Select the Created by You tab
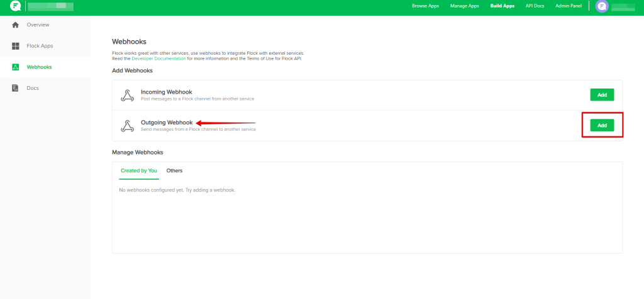Image resolution: width=644 pixels, height=299 pixels. (x=138, y=171)
